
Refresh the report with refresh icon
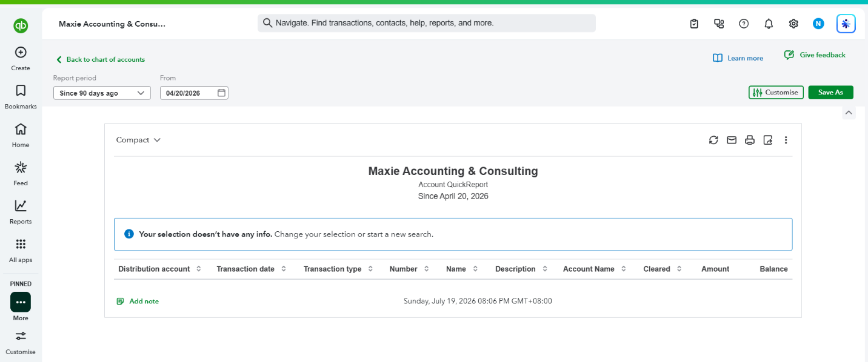[713, 140]
